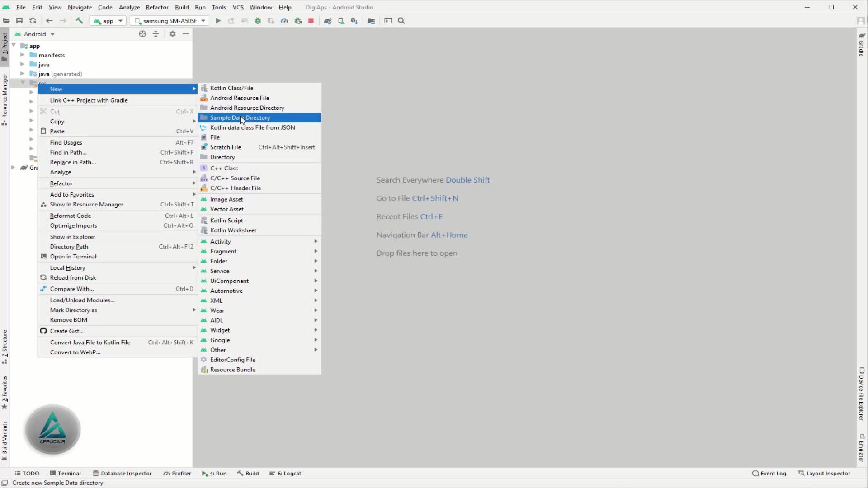Open the samsung SM-A505F device dropdown

tap(170, 21)
